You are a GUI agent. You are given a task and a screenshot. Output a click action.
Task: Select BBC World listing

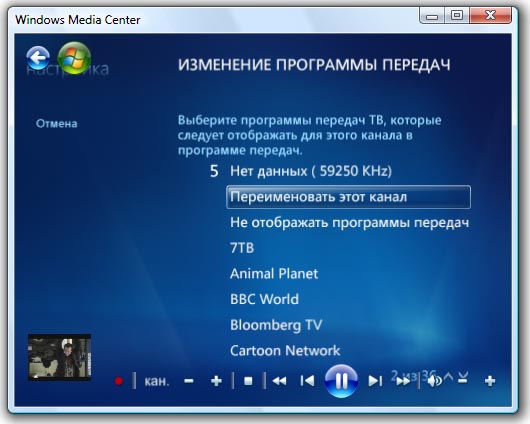click(264, 299)
